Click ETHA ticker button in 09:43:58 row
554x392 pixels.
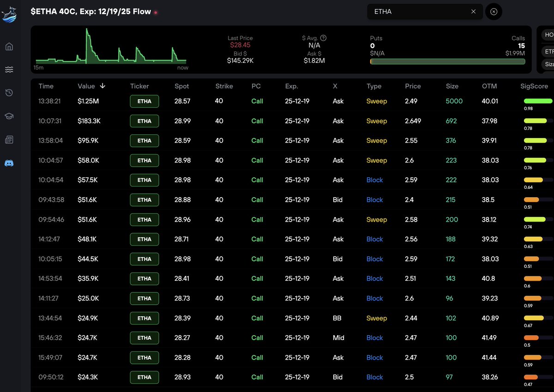coord(145,200)
